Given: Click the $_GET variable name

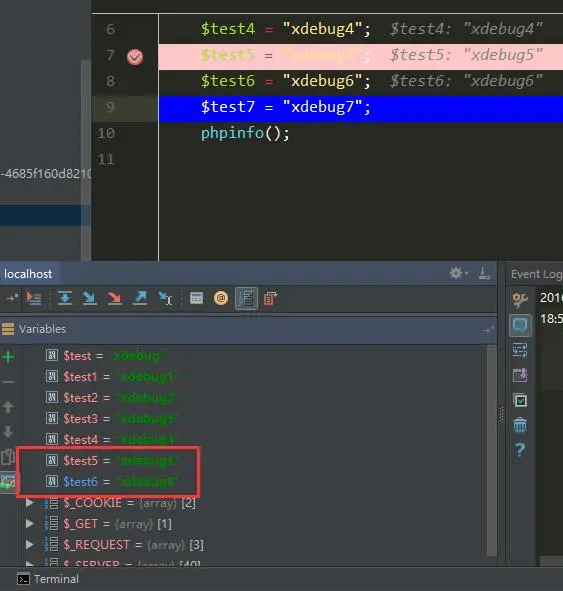Looking at the screenshot, I should point(81,524).
